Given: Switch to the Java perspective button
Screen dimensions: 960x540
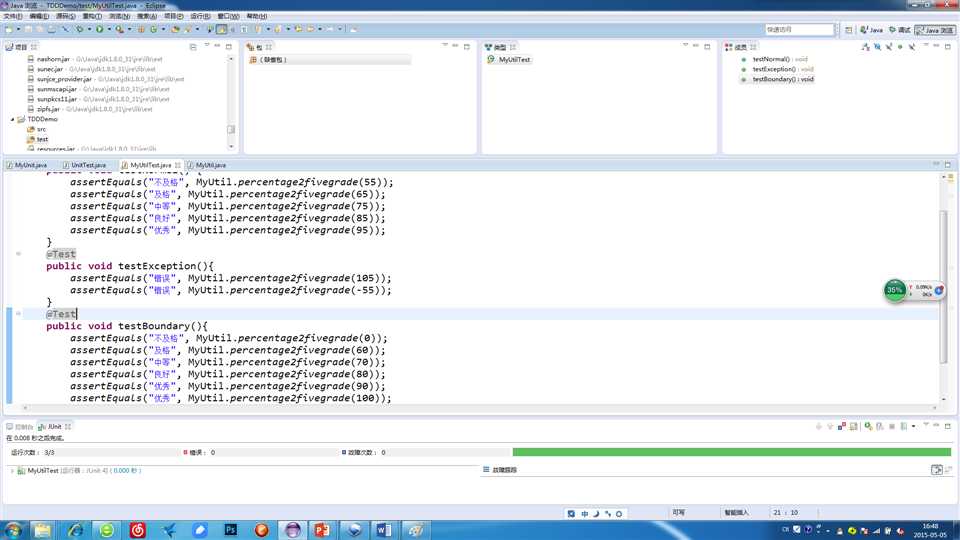Looking at the screenshot, I should [x=871, y=29].
